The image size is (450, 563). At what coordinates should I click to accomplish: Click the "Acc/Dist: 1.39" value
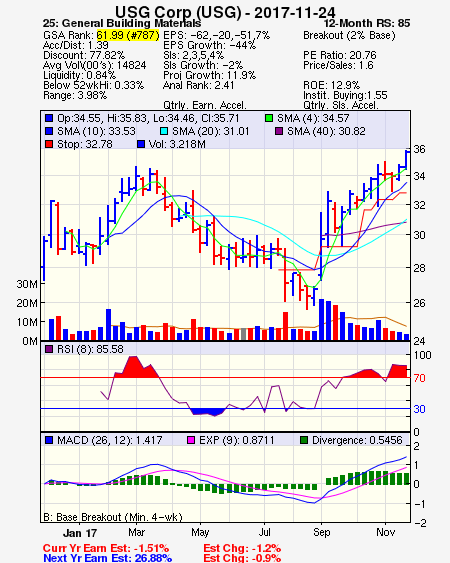pyautogui.click(x=76, y=45)
